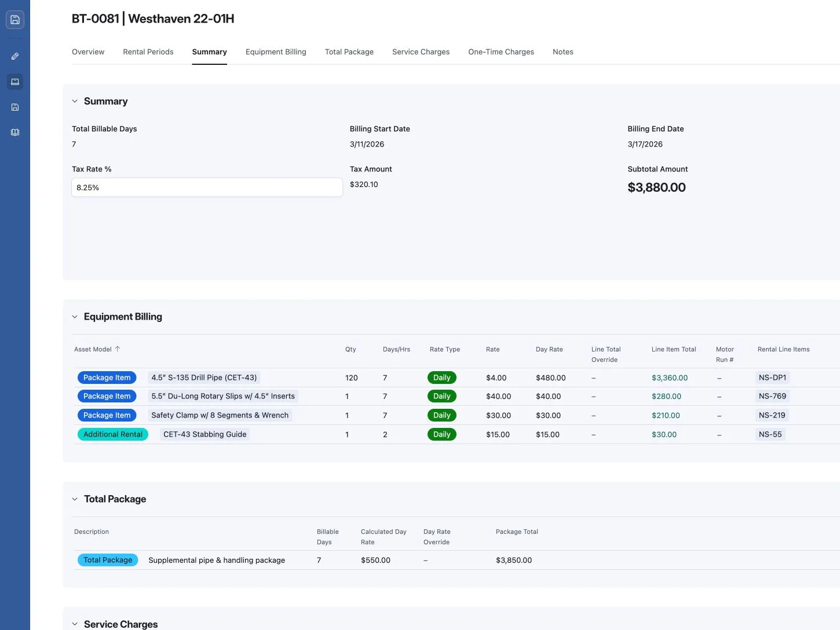Click the app logo icon atop the sidebar
Viewport: 840px width, 630px height.
15,20
